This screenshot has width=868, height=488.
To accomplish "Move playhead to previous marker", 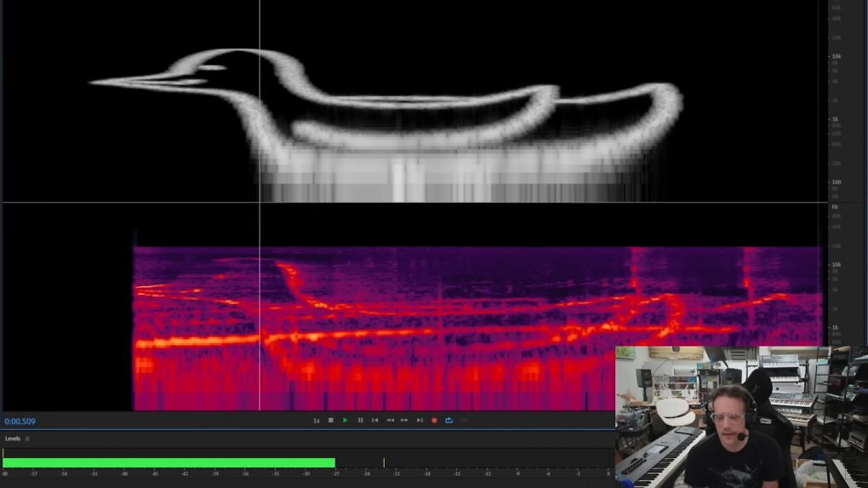I will click(375, 421).
